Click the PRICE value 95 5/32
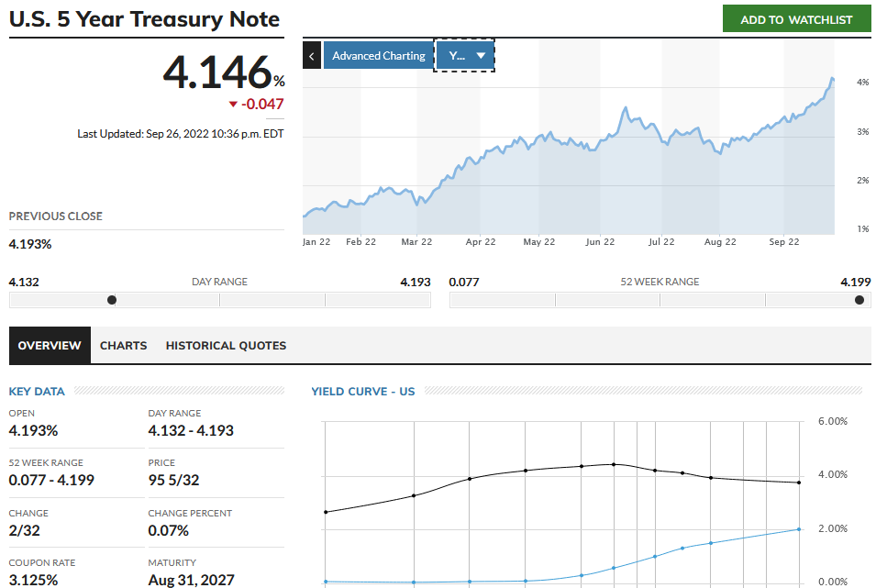This screenshot has width=876, height=588. [173, 480]
